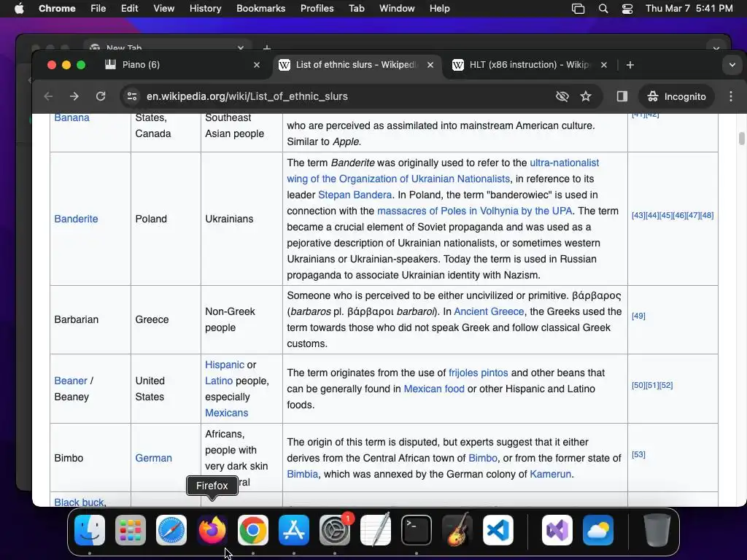Select the List of ethnic slurs tab
The image size is (747, 560).
(356, 65)
